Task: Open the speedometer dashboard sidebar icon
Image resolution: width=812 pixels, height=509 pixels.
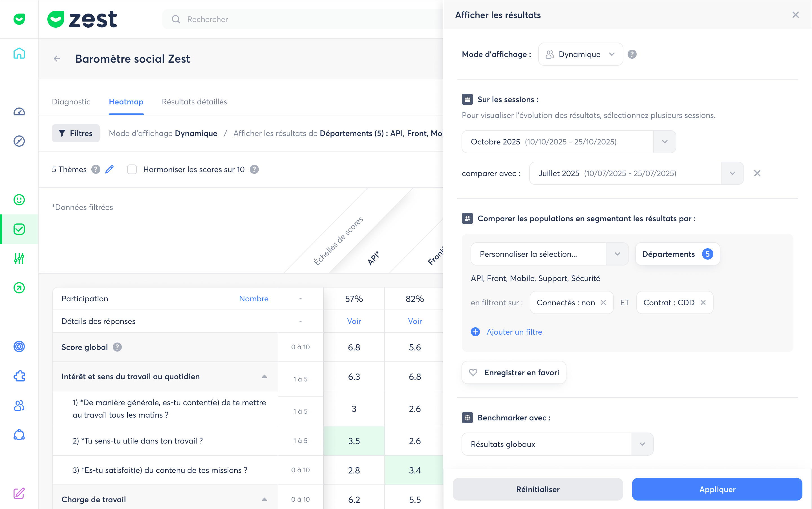Action: click(19, 112)
